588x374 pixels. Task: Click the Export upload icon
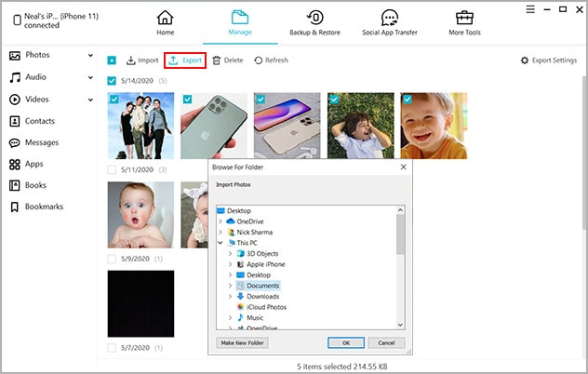(173, 60)
